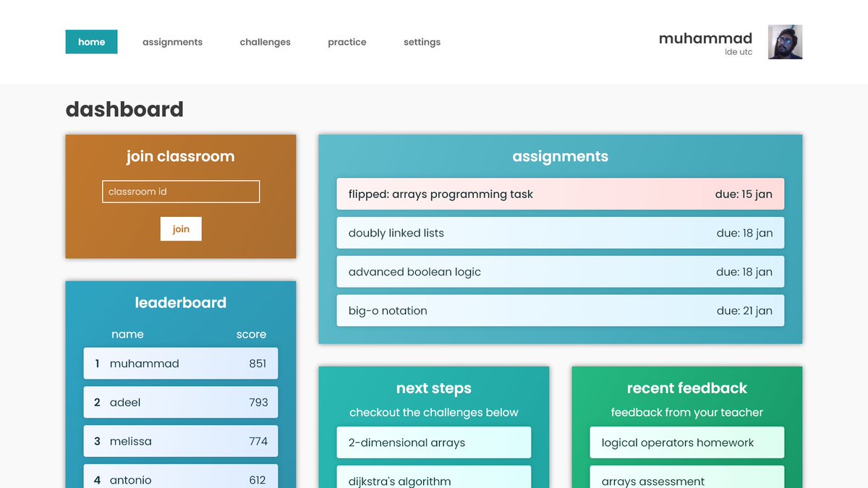Click the dashboard page heading
Image resolution: width=868 pixels, height=488 pixels.
coord(124,109)
